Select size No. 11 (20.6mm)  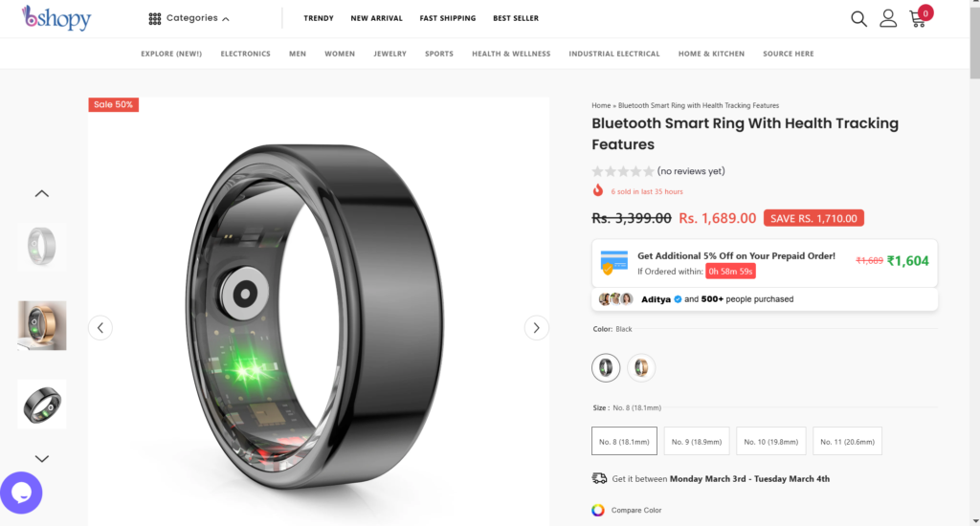847,441
